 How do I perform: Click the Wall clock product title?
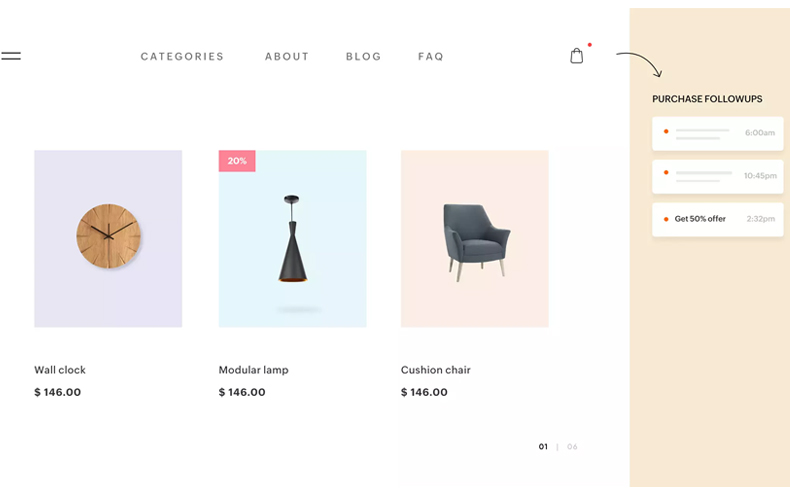tap(60, 370)
